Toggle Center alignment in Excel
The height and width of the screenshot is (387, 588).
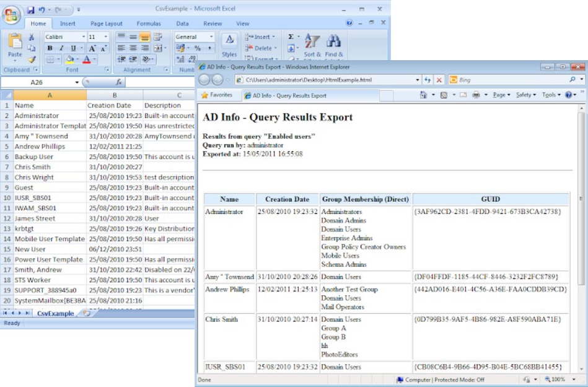point(133,48)
